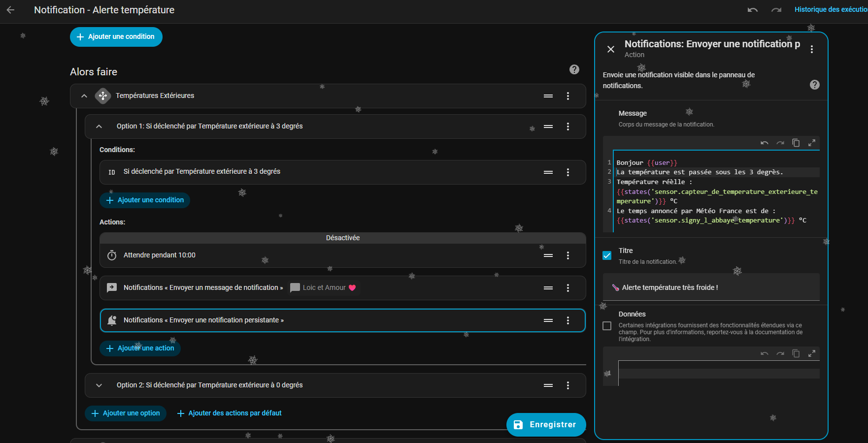Screen dimensions: 868x443
Task: Click the Enregistrer button
Action: [x=546, y=425]
